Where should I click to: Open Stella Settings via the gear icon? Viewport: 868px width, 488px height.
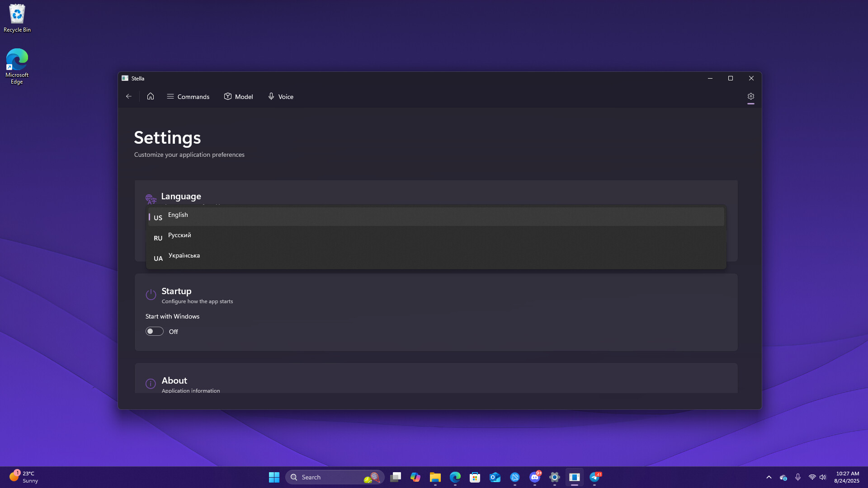pyautogui.click(x=751, y=96)
